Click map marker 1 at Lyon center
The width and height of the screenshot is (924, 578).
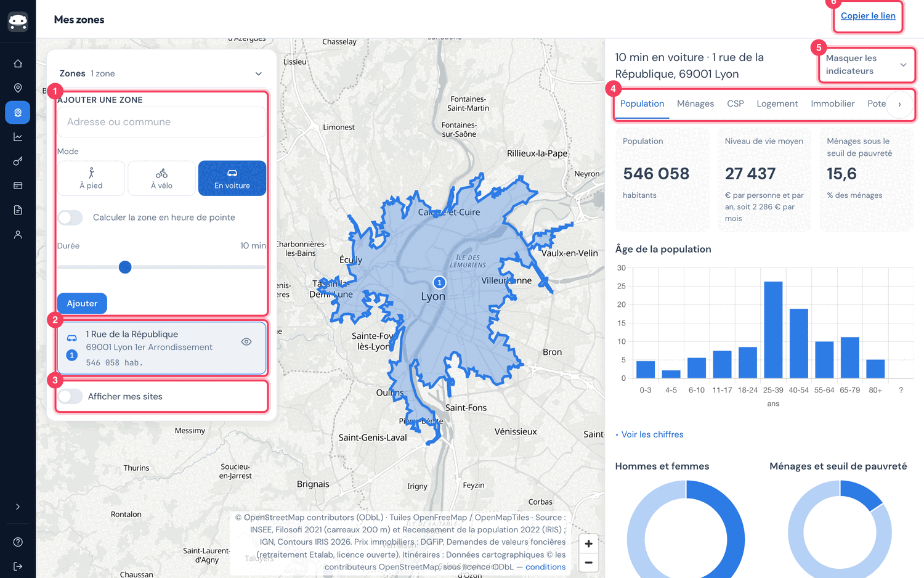(439, 283)
